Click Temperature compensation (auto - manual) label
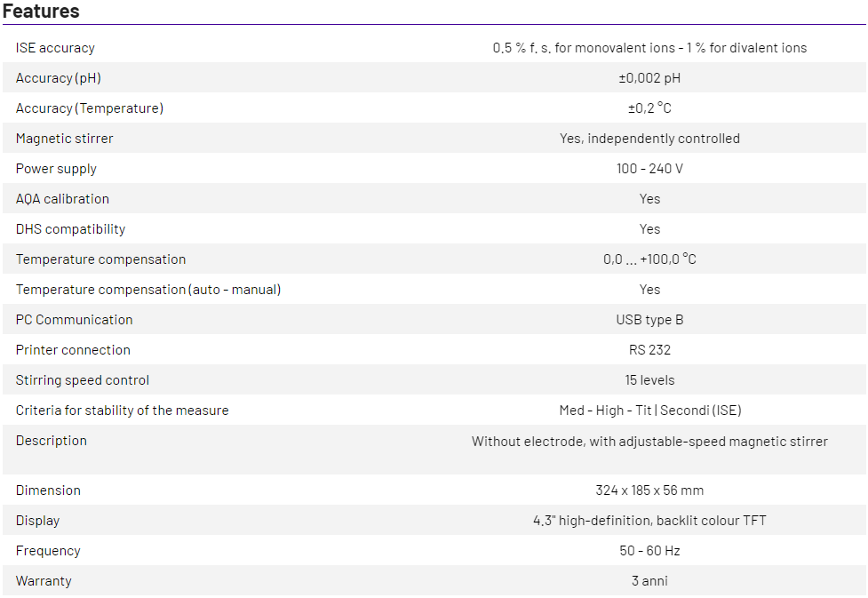The image size is (868, 598). tap(148, 290)
